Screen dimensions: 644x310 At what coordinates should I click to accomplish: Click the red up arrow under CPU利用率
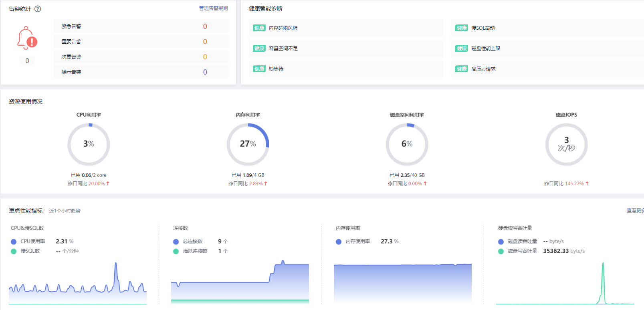point(108,183)
